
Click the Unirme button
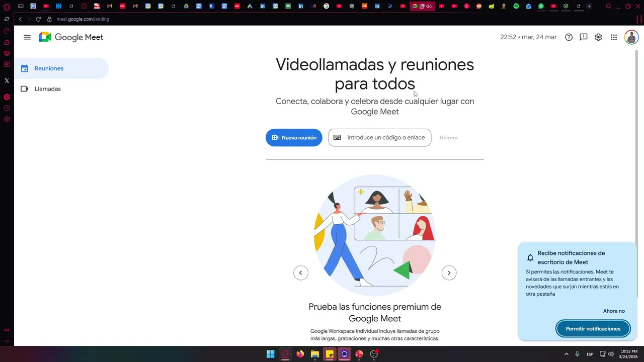(x=448, y=138)
